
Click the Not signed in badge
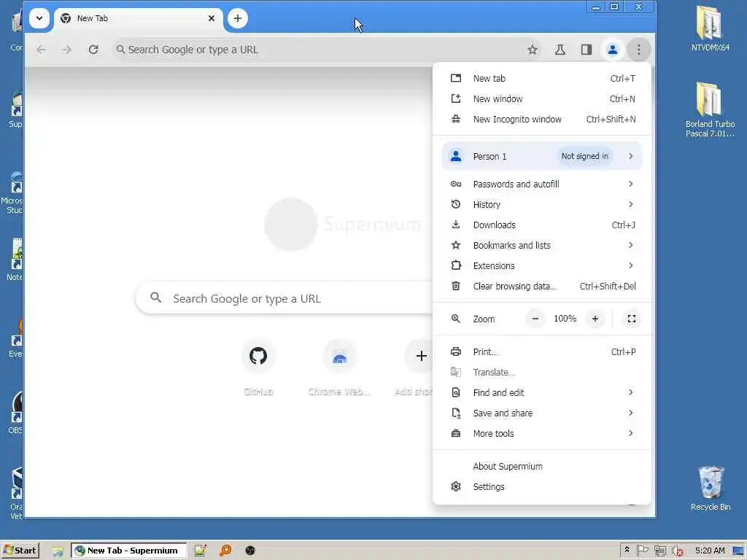pyautogui.click(x=584, y=156)
